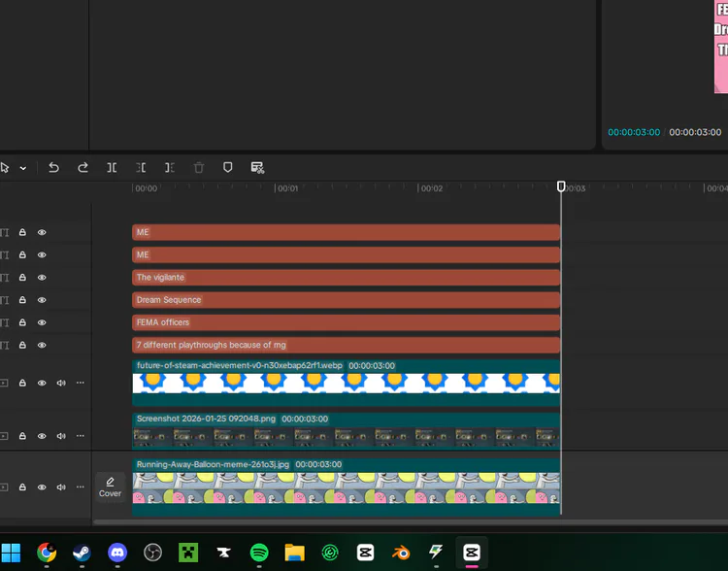Lock the Dream Sequence text track

click(22, 300)
